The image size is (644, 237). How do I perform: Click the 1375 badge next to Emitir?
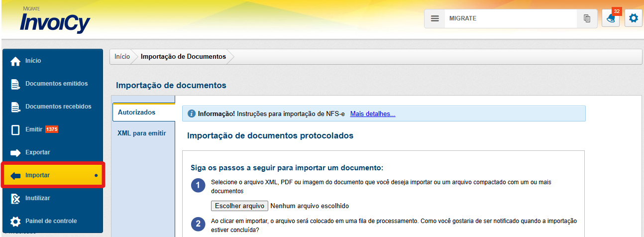(x=52, y=129)
